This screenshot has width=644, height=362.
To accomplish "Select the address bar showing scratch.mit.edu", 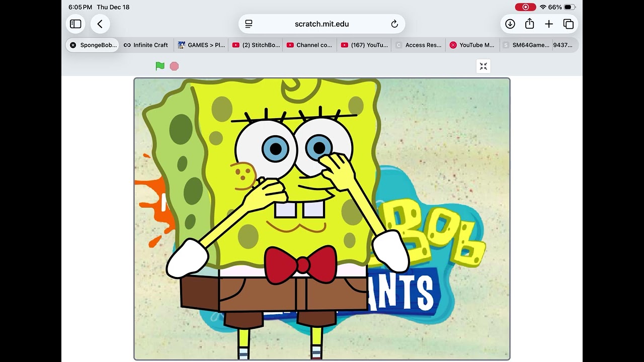I will (321, 24).
